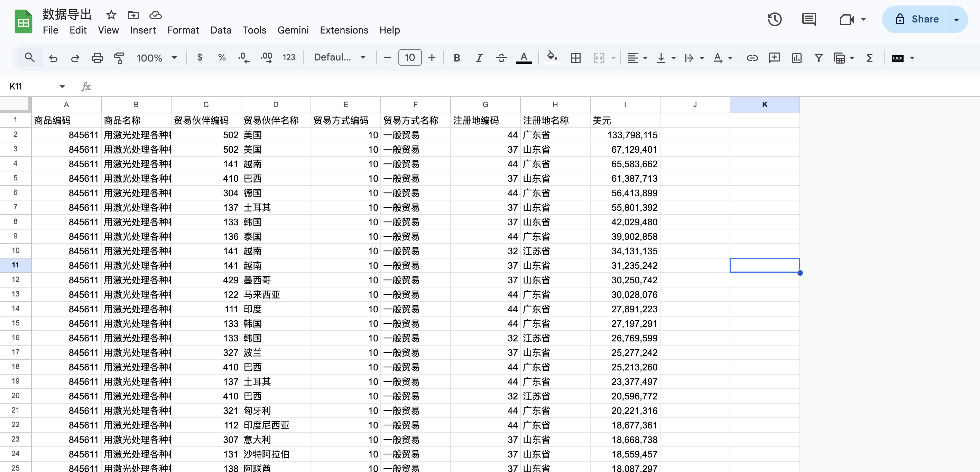Open the name box dropdown arrow

coord(62,87)
